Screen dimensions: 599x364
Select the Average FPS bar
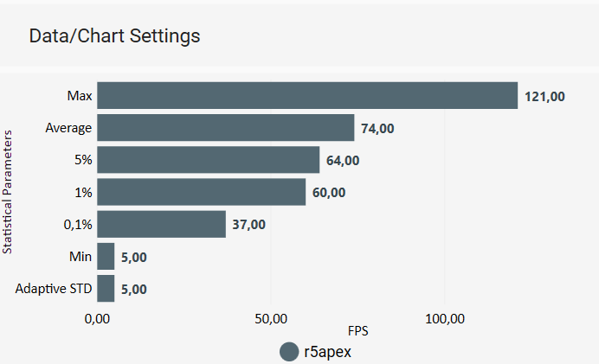coord(225,128)
